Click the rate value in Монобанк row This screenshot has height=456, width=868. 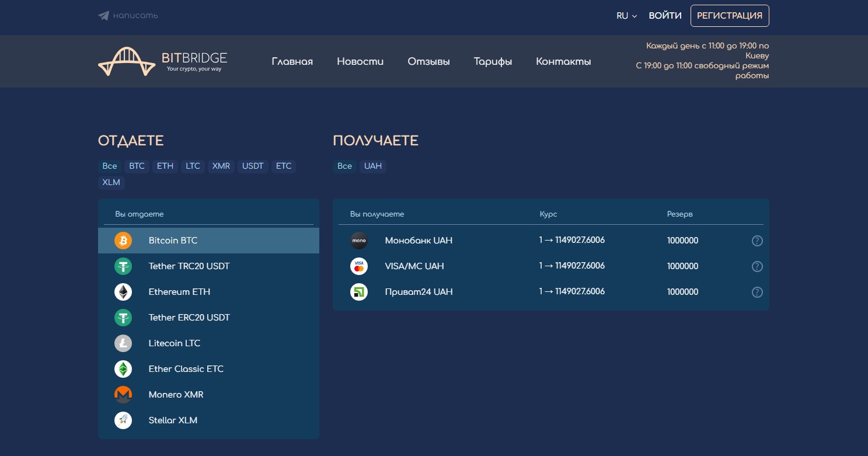(572, 240)
